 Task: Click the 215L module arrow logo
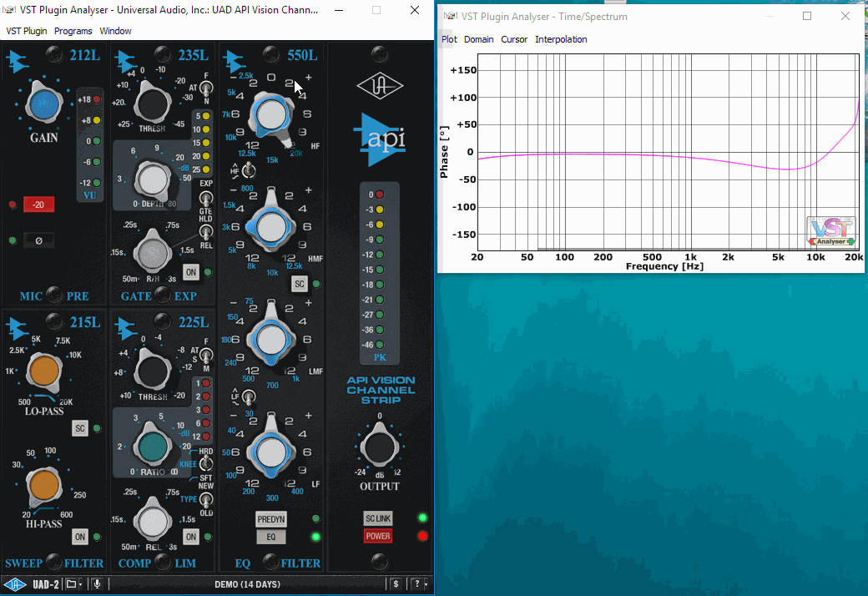[18, 328]
